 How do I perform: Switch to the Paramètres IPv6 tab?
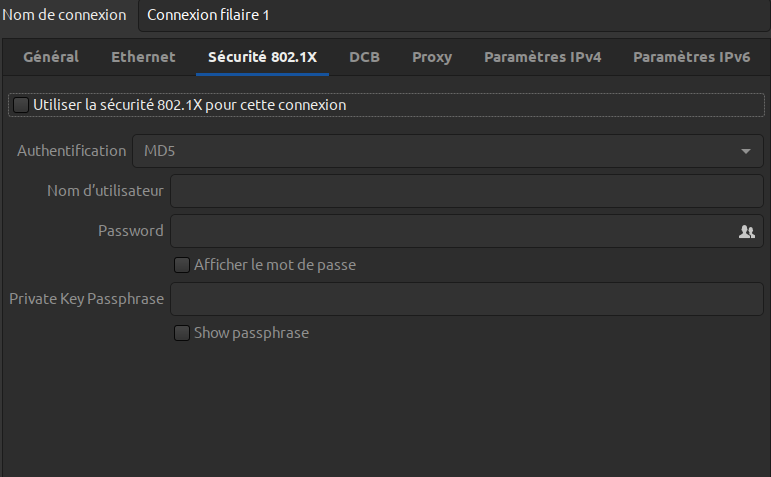pos(691,57)
